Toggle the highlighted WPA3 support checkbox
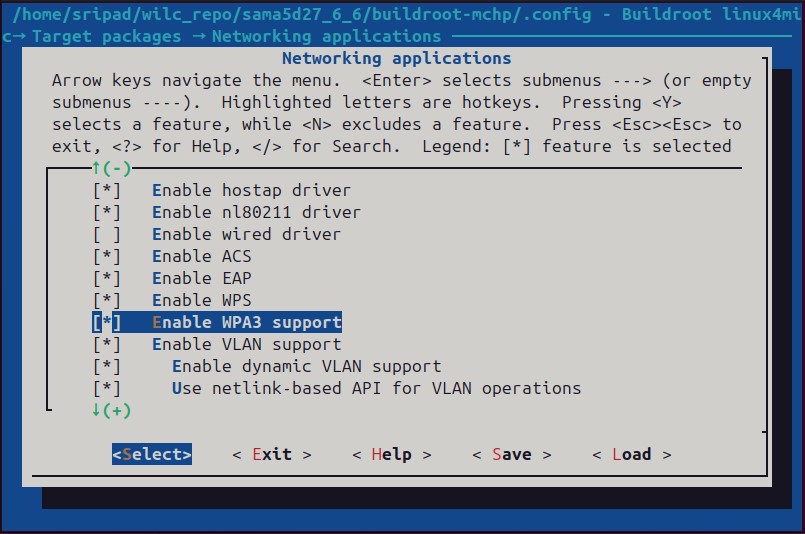805x534 pixels. [x=107, y=322]
